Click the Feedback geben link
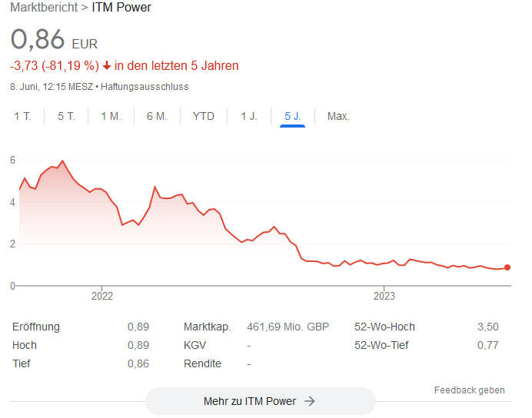The width and height of the screenshot is (532, 418). tap(469, 390)
